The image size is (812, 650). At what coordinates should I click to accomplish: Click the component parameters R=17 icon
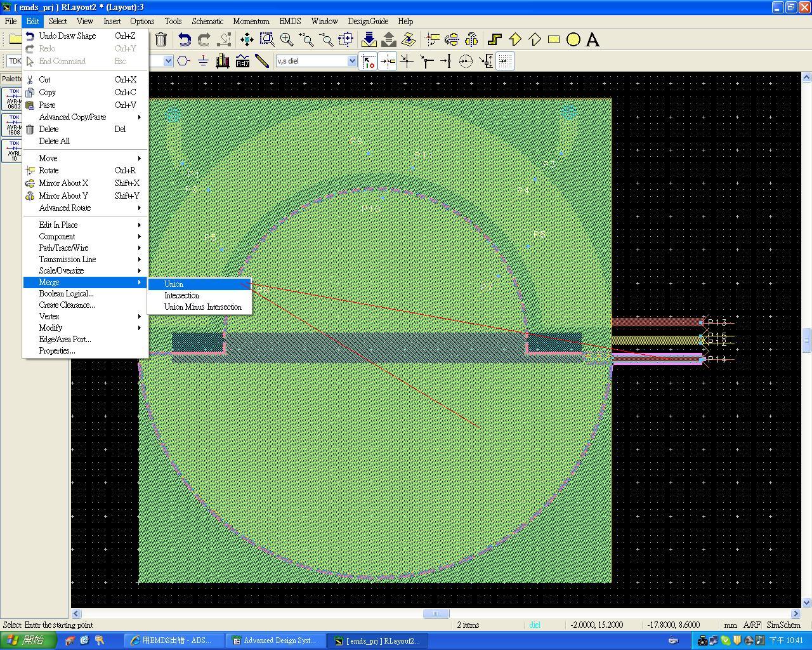point(242,61)
